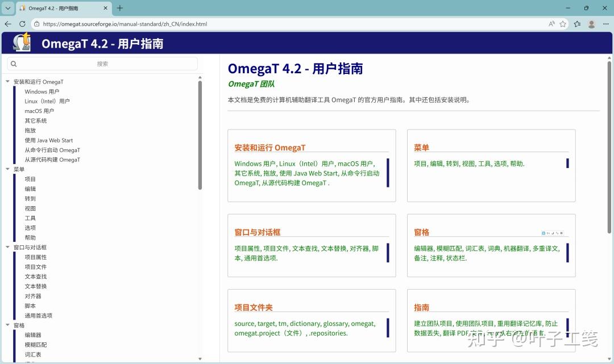Image resolution: width=614 pixels, height=364 pixels.
Task: Open Linux (Intel) 用户 in sidebar
Action: [47, 101]
